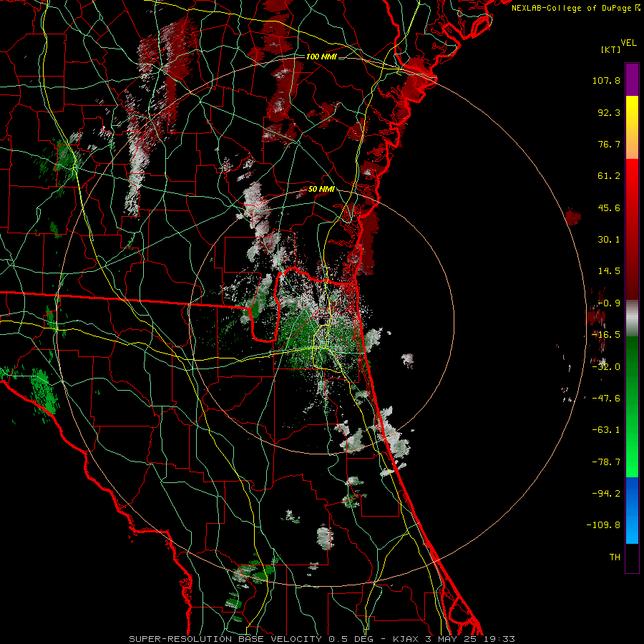The image size is (644, 644).
Task: Select the -0.9 legend value
Action: (609, 303)
